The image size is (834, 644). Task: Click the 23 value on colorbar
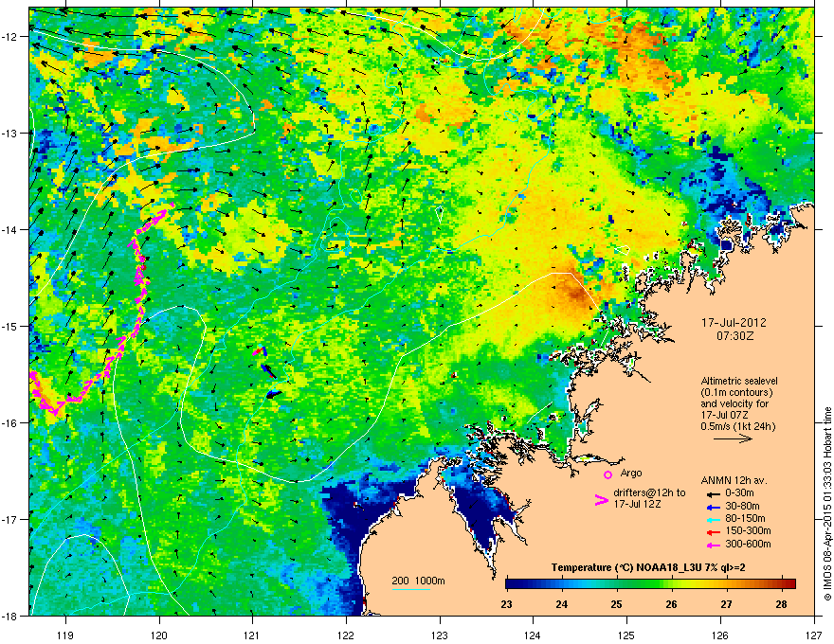pyautogui.click(x=506, y=604)
